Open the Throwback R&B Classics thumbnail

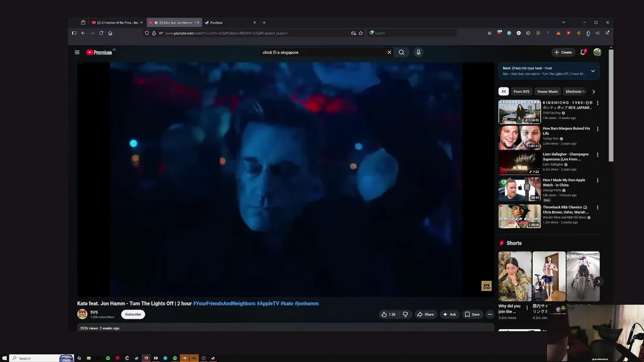click(x=520, y=216)
